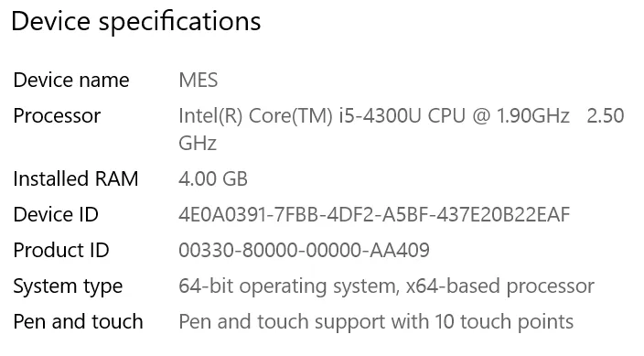Viewport: 644px width, 356px height.
Task: Select the Installed RAM label
Action: point(76,178)
